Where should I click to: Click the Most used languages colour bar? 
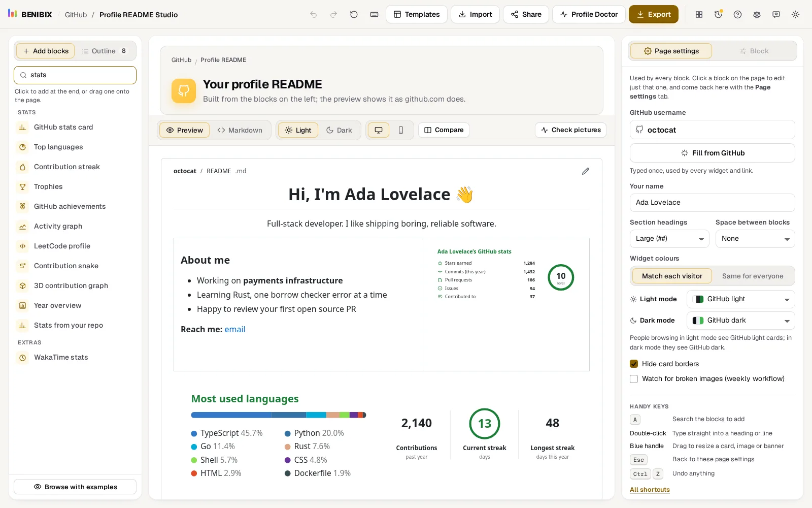click(279, 415)
